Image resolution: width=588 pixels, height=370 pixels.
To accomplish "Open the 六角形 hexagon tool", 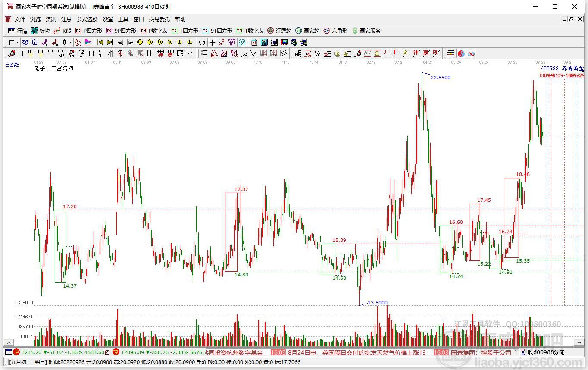I will coord(335,31).
